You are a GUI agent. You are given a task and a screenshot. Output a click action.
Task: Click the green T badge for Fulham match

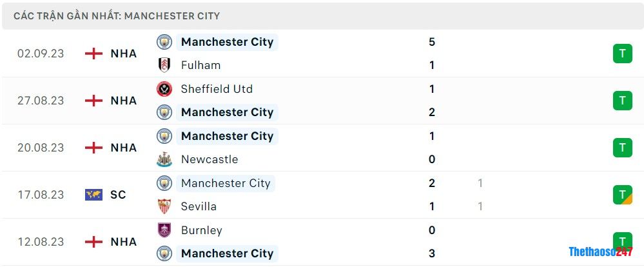point(623,54)
